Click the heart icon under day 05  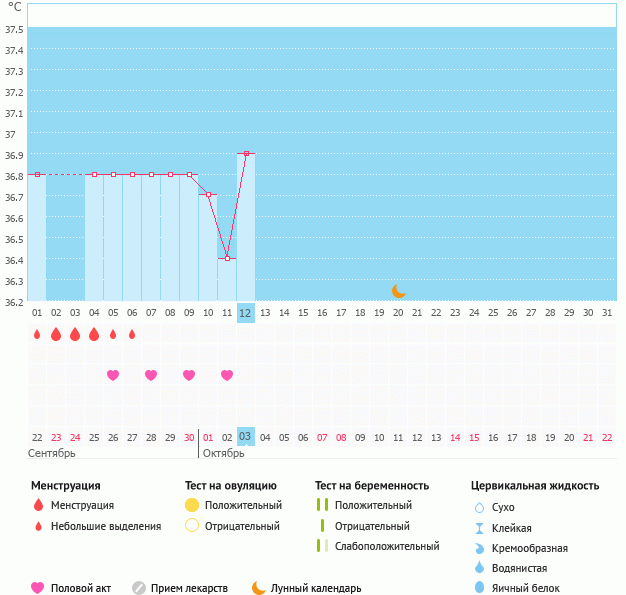click(113, 375)
